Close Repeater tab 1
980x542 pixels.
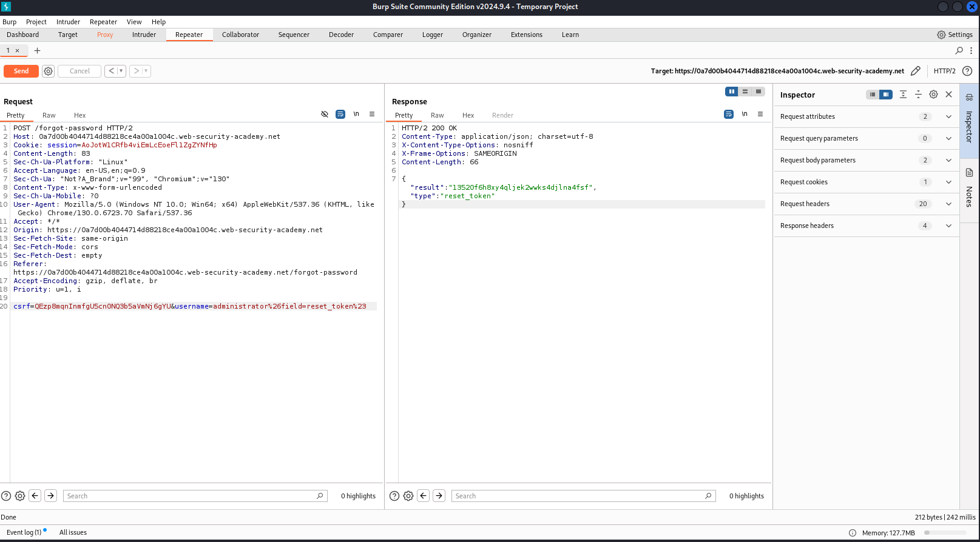pos(18,50)
